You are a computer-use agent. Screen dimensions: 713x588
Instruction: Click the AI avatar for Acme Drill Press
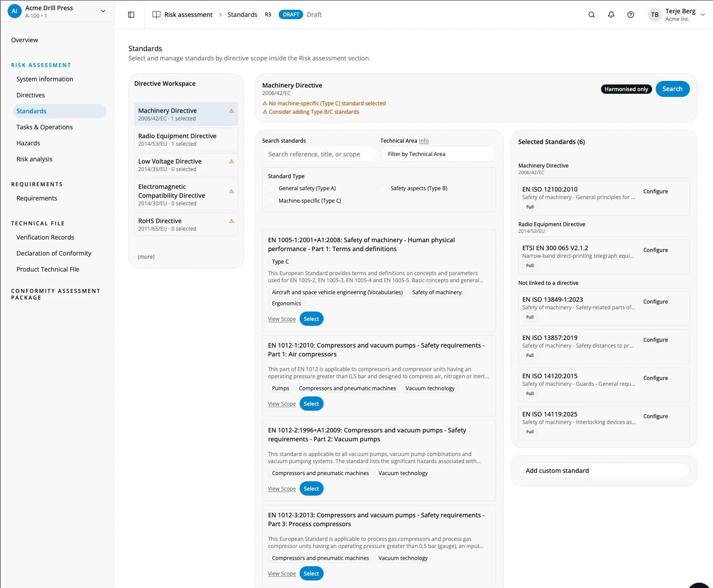click(15, 12)
